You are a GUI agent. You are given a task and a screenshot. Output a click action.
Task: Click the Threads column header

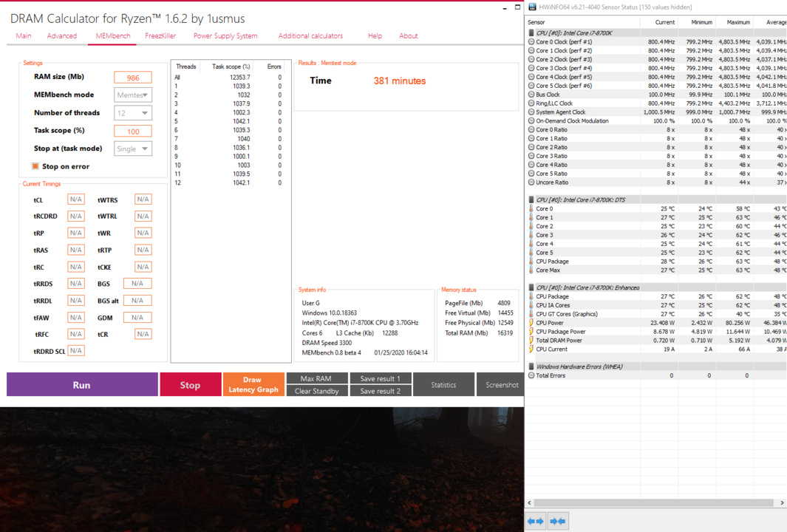[x=185, y=66]
